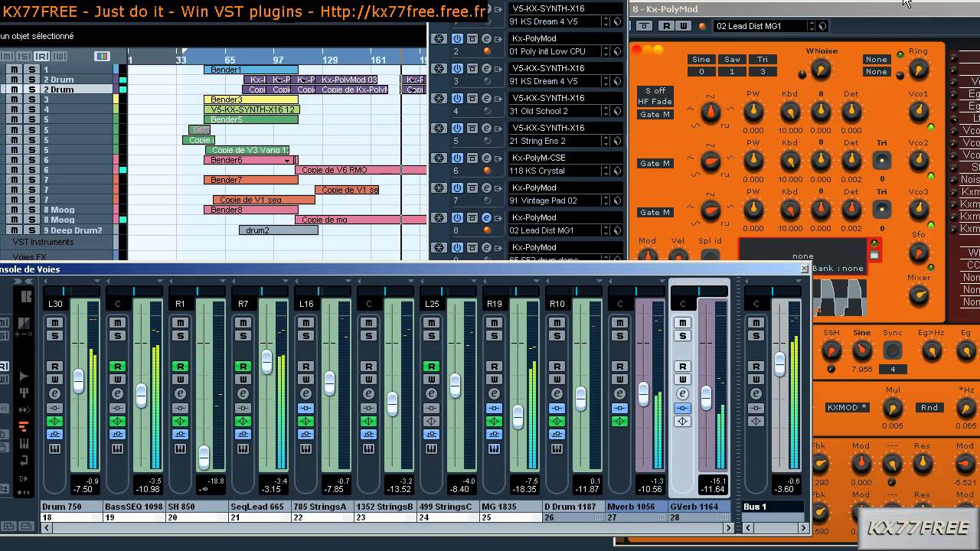This screenshot has height=551, width=980.
Task: Click the green EQ icon on SeqLead 665 channel
Action: click(x=243, y=422)
